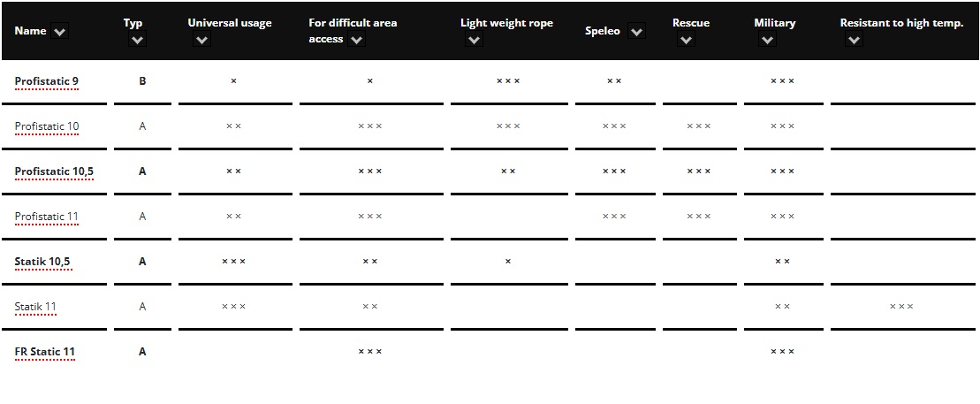Click the Universal usage header text
980x404 pixels.
[230, 23]
